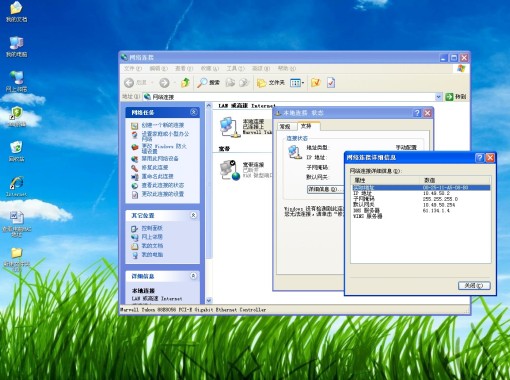Screen dimensions: 510x380
Task: Click the Forward arrow toolbar icon
Action: (164, 83)
